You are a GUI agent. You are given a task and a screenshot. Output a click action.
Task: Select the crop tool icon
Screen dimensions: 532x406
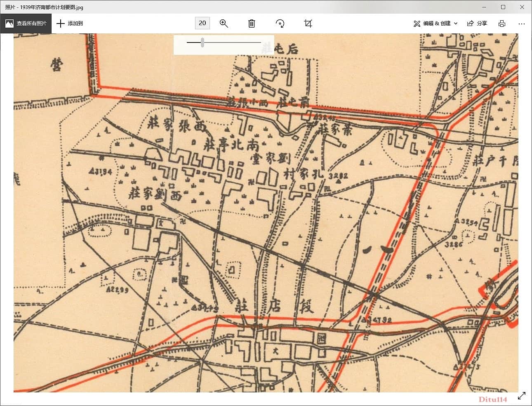point(308,24)
